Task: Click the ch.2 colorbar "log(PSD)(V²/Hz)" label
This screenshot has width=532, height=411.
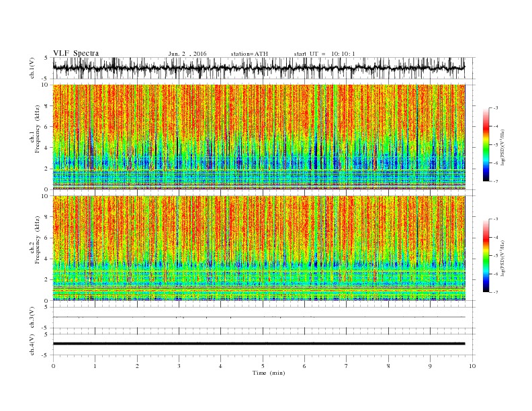Action: (502, 258)
